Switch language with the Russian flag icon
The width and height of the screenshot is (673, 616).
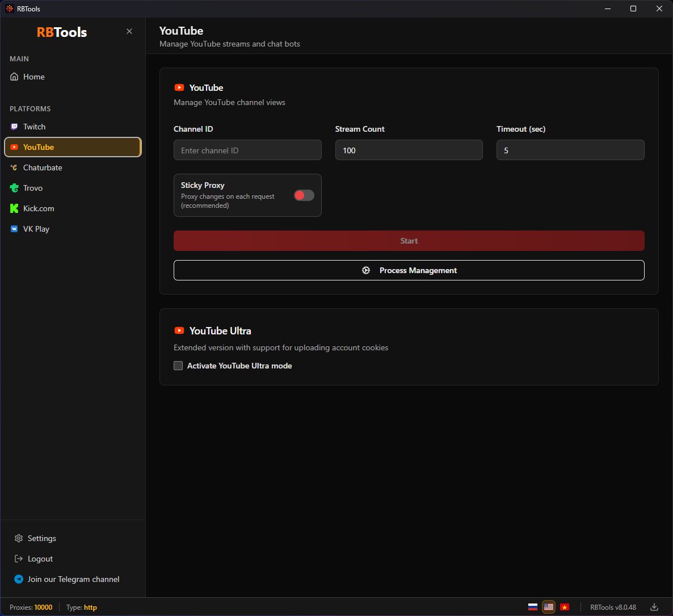pyautogui.click(x=532, y=607)
